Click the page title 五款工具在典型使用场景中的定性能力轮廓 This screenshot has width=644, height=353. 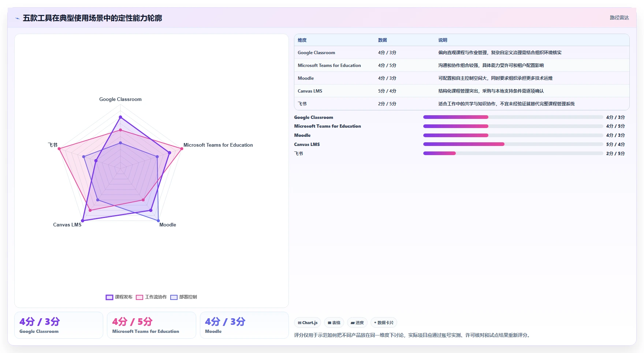(92, 18)
